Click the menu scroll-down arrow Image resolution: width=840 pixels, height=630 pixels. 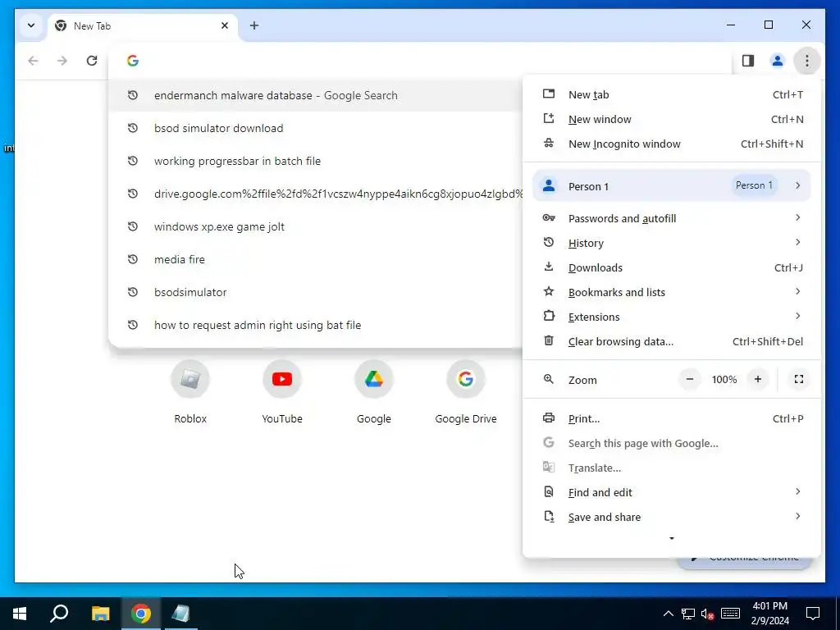(x=672, y=538)
